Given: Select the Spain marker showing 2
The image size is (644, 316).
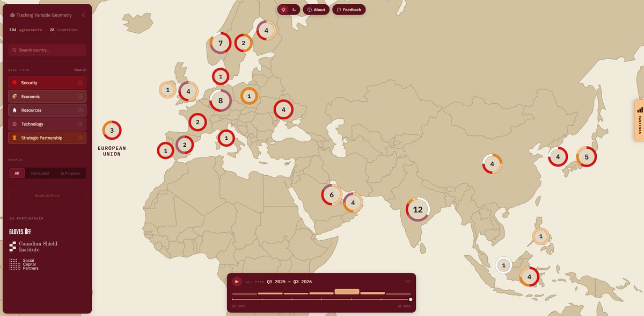Looking at the screenshot, I should click(x=185, y=145).
